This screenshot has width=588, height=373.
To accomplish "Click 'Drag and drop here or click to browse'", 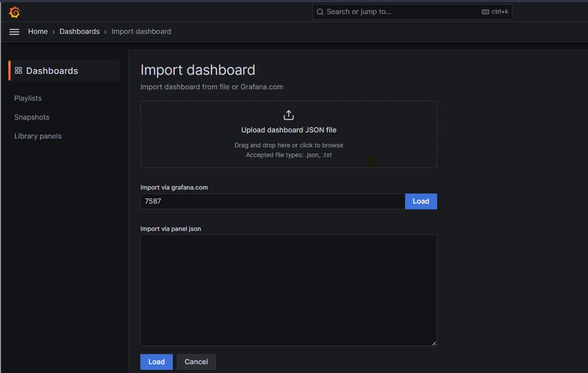I will [x=289, y=145].
